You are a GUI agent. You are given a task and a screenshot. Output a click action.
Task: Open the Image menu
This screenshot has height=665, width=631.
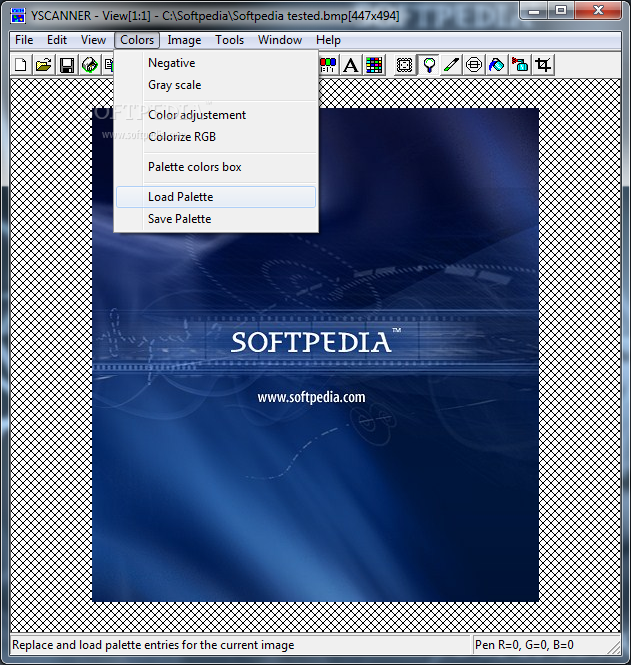click(184, 40)
